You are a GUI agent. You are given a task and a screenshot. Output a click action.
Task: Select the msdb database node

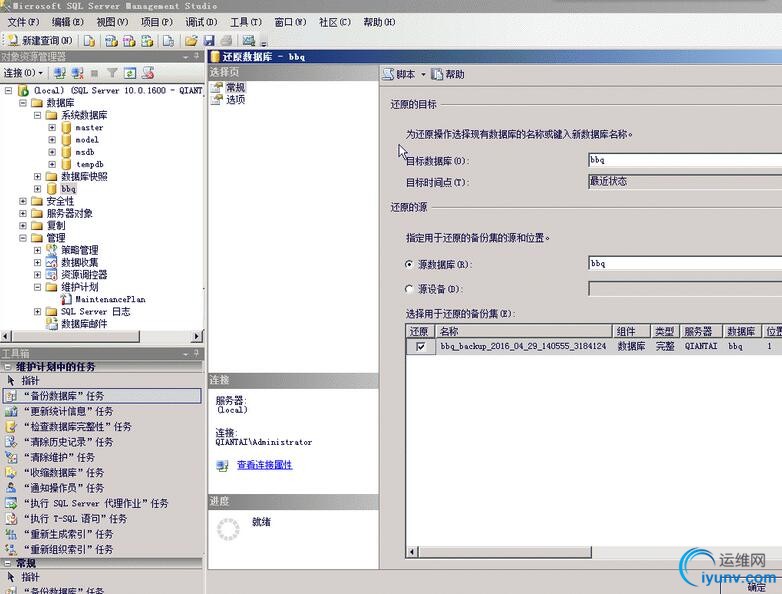(85, 152)
